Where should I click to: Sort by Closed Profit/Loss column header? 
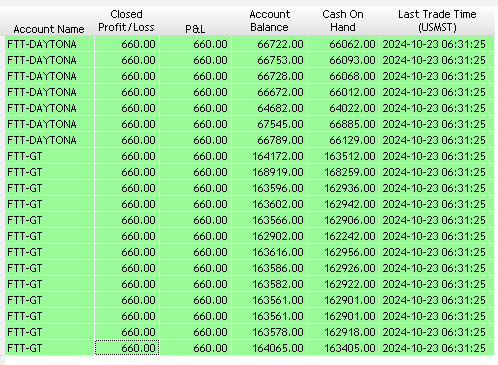(126, 21)
